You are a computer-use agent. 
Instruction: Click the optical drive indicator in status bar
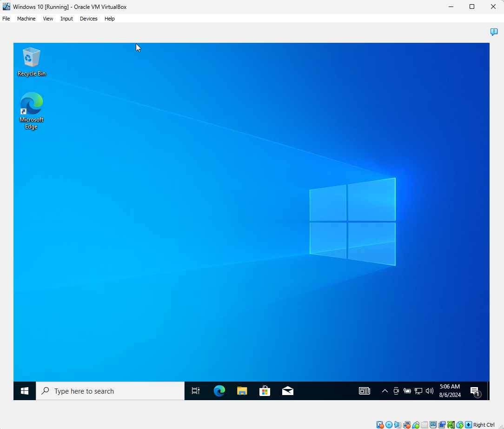pos(389,425)
